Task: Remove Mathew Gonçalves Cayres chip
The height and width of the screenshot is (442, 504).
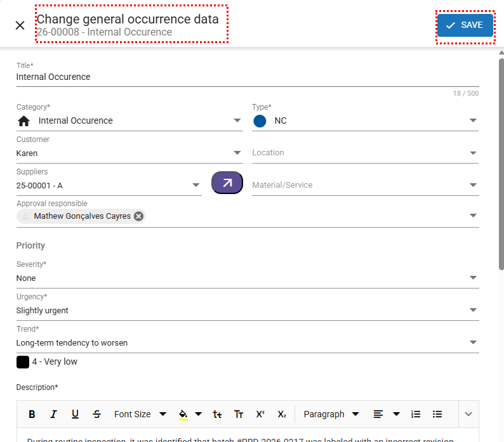Action: click(138, 216)
